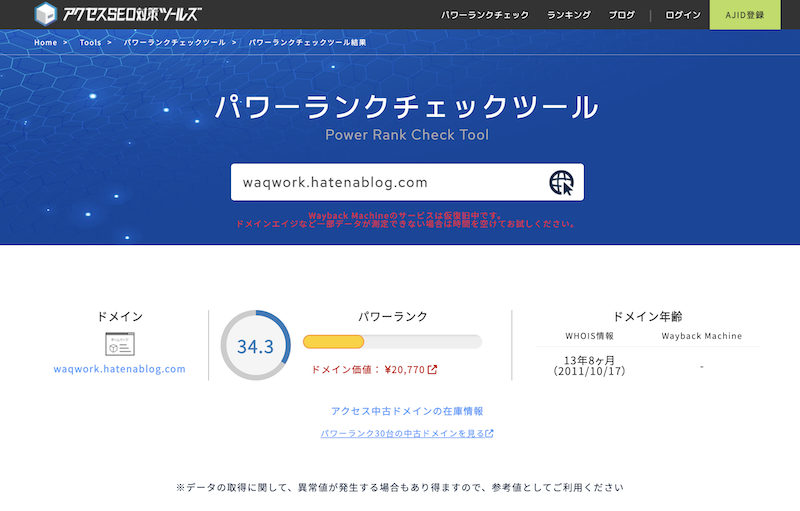Click the 34.3 circular power rank gauge

(256, 345)
